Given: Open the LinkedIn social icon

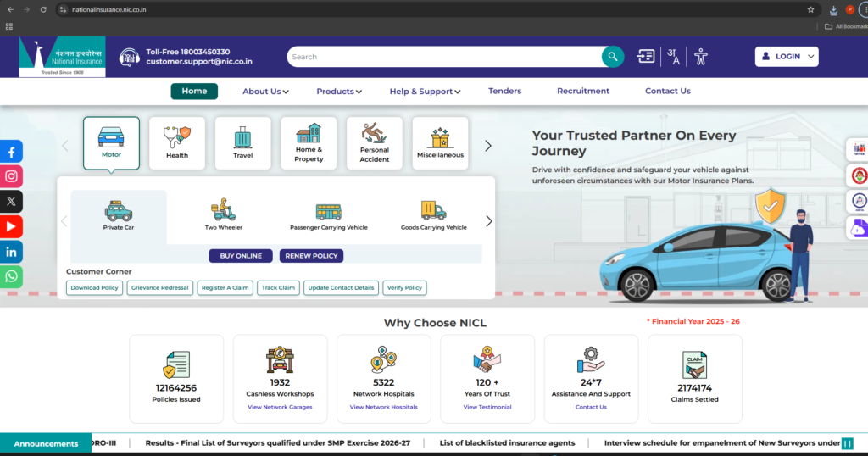Looking at the screenshot, I should [11, 252].
